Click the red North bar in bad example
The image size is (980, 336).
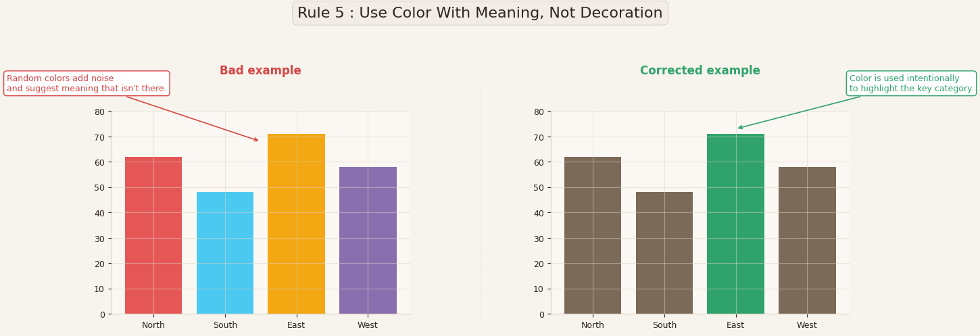tap(153, 235)
